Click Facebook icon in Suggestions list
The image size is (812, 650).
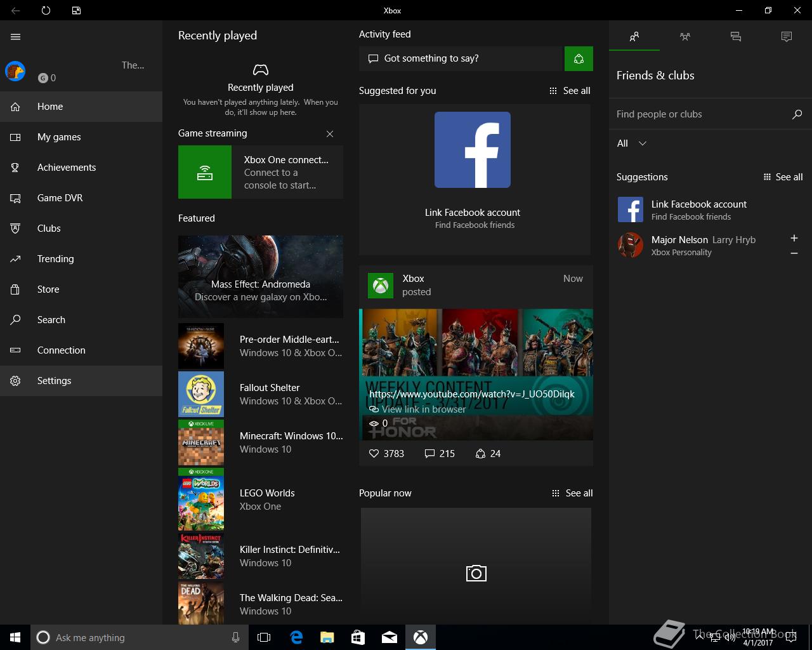coord(631,209)
